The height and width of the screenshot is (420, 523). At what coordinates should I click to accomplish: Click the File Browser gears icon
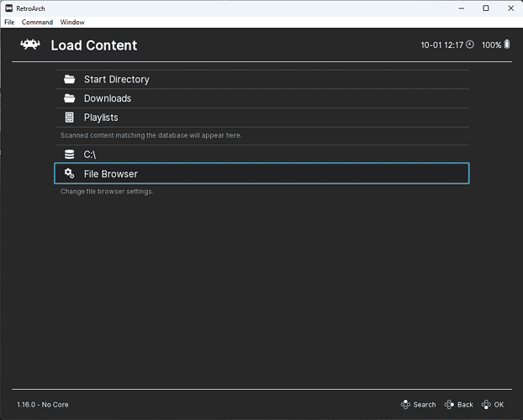tap(70, 174)
